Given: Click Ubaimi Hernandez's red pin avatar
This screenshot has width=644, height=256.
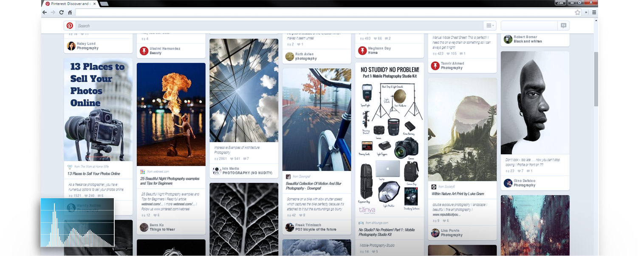Looking at the screenshot, I should [144, 51].
